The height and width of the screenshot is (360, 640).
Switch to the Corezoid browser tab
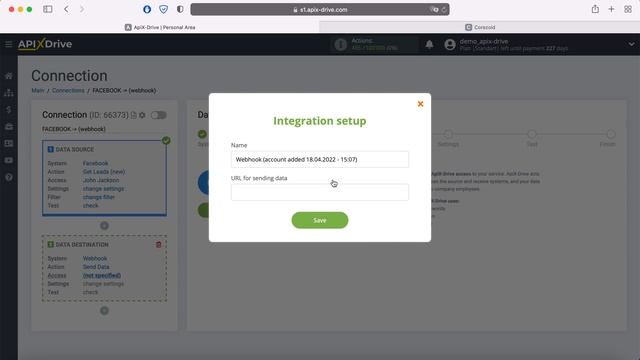click(480, 27)
